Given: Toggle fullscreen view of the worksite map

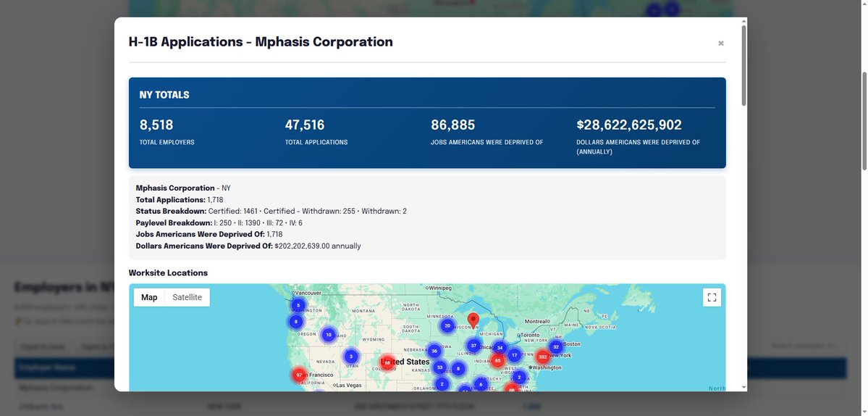Looking at the screenshot, I should pyautogui.click(x=712, y=297).
